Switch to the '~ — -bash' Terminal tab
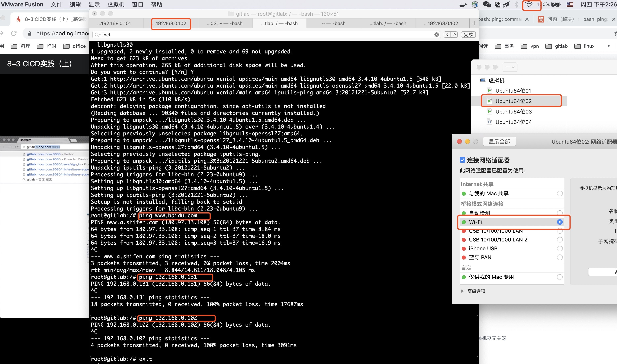 point(333,23)
